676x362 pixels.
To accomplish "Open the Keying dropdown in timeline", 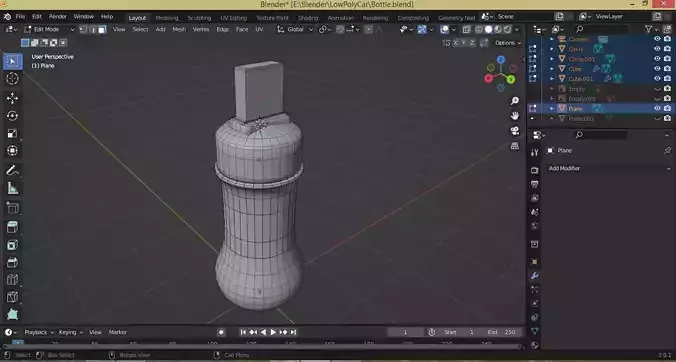I will coord(70,332).
